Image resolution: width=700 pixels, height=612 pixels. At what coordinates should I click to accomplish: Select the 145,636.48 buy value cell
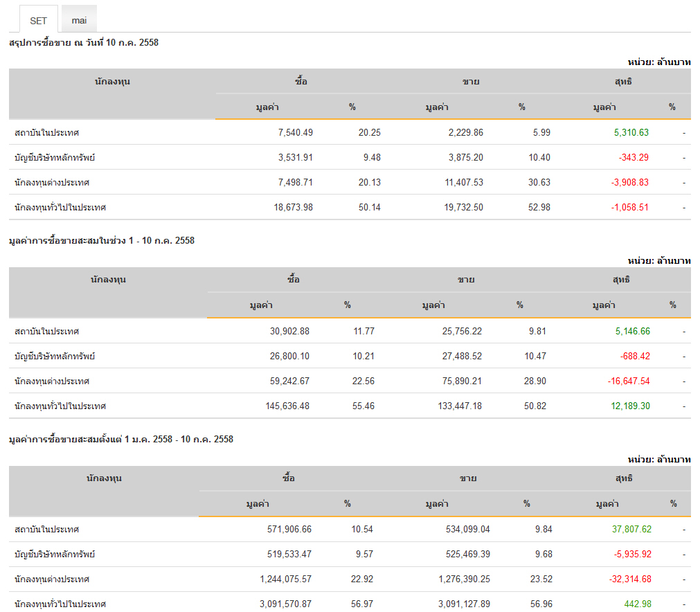click(x=287, y=406)
